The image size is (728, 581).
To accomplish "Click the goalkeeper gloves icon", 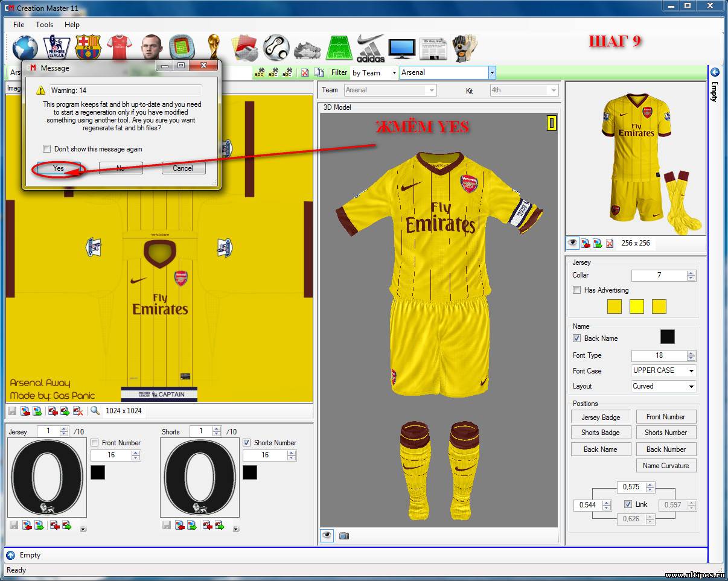I will (465, 48).
